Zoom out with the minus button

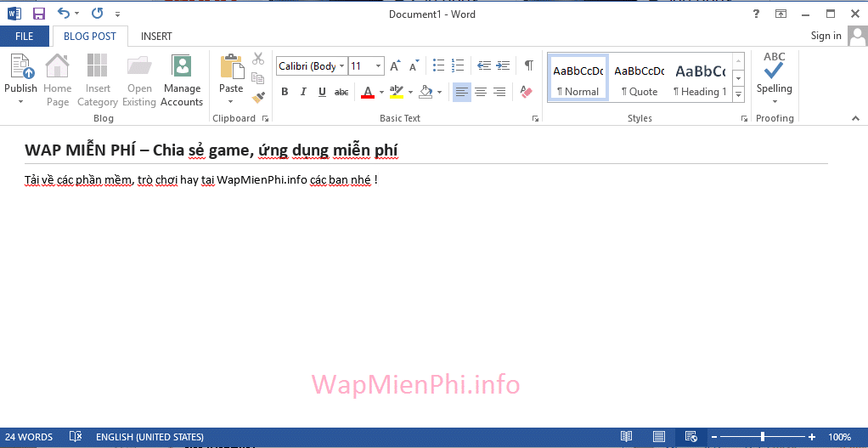click(x=714, y=436)
